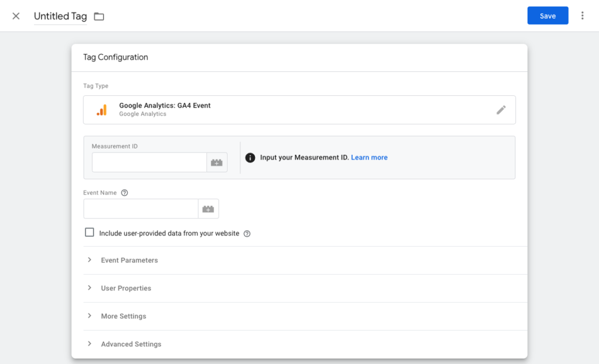Open the folder icon next to tag name
The height and width of the screenshot is (364, 599).
pos(99,16)
